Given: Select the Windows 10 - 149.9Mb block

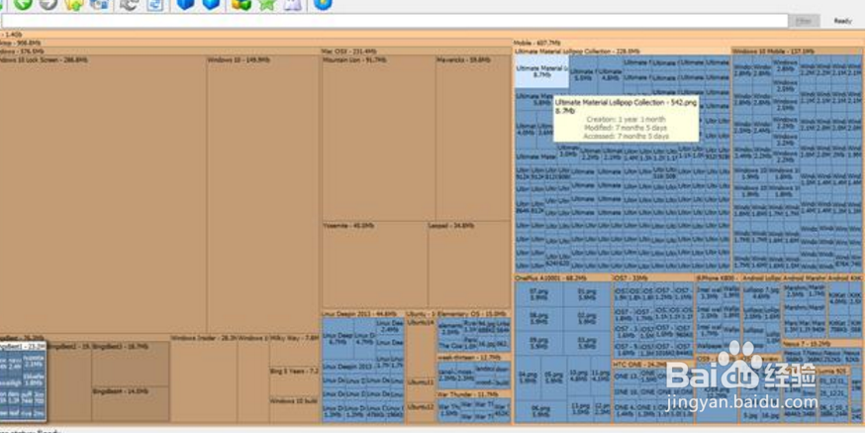Looking at the screenshot, I should pos(263,194).
